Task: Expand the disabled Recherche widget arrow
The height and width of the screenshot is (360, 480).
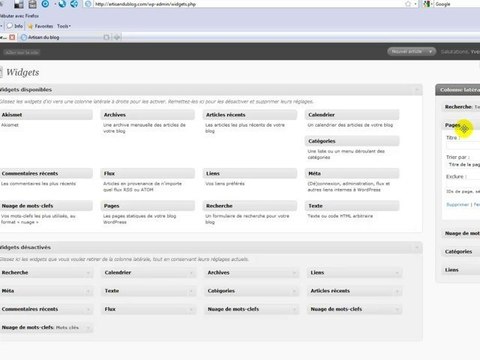Action: pos(88,273)
